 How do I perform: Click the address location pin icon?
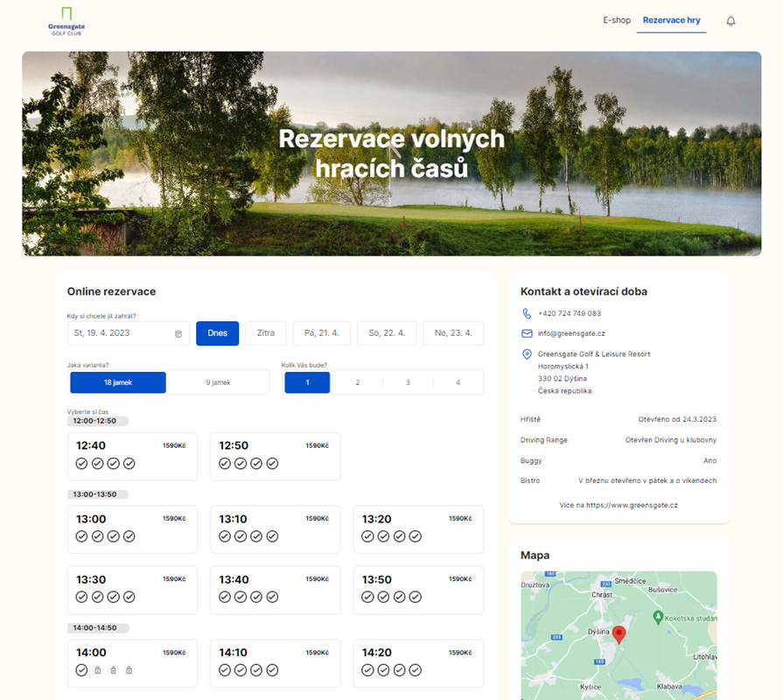click(x=527, y=354)
